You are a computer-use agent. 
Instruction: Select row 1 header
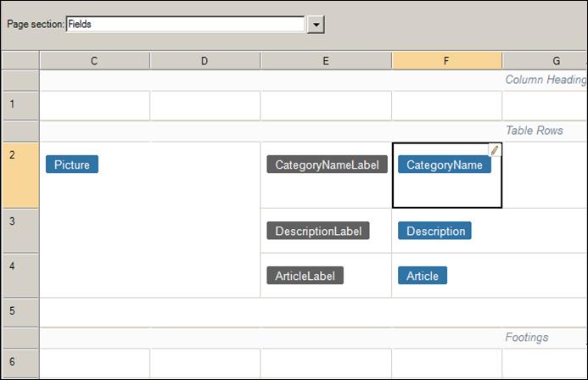20,106
